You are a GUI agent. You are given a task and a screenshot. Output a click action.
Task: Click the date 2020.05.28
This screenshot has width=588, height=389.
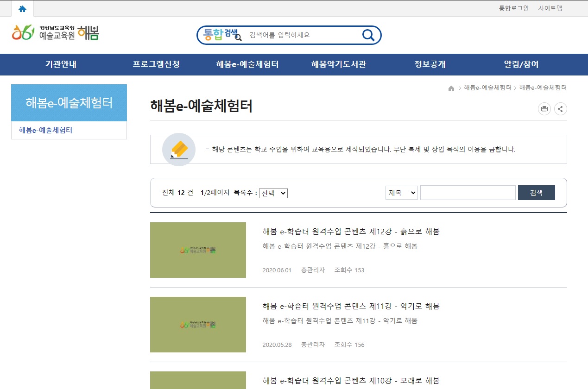(x=277, y=345)
